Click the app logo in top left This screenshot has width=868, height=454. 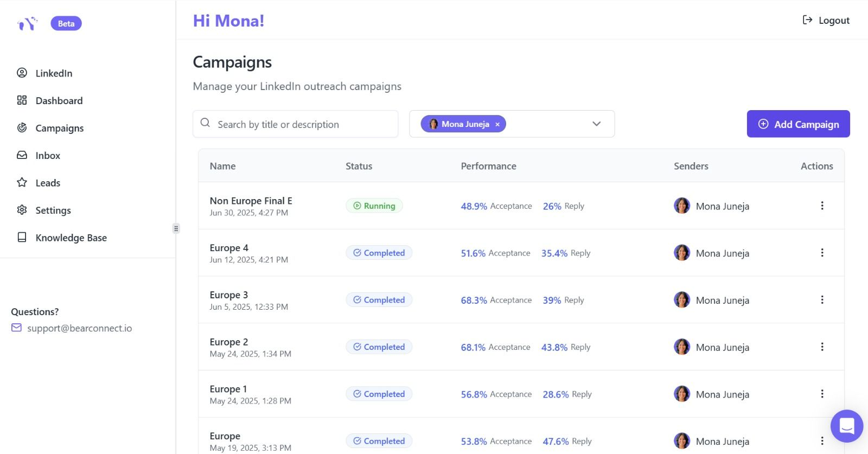coord(27,23)
